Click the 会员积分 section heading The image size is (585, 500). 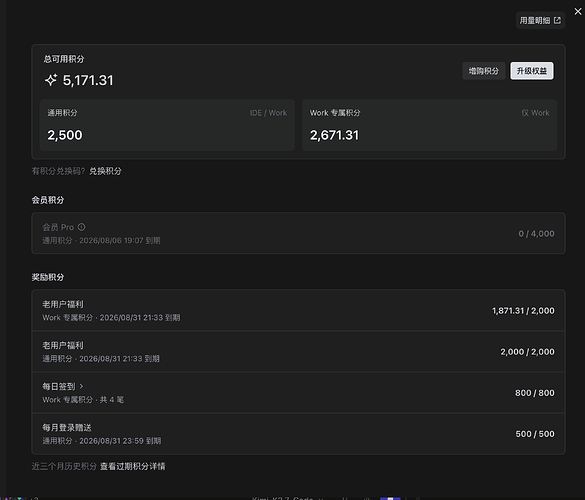click(48, 200)
